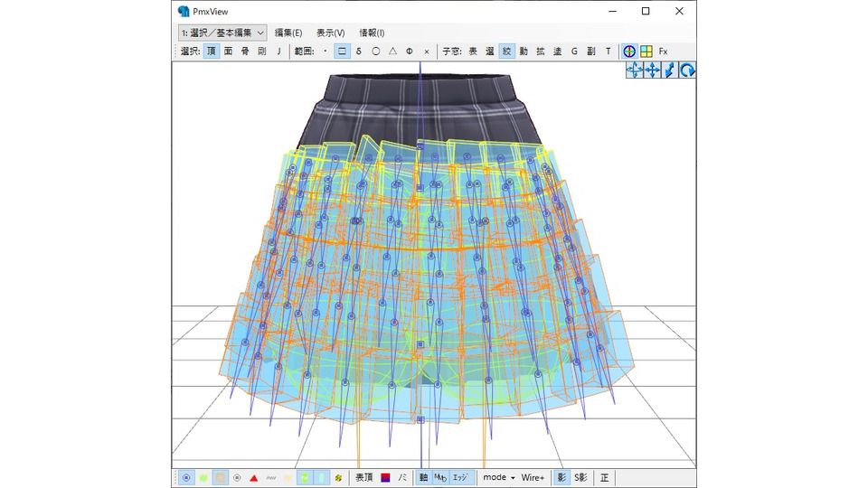
Task: Open the 選 sub-window
Action: (x=490, y=52)
